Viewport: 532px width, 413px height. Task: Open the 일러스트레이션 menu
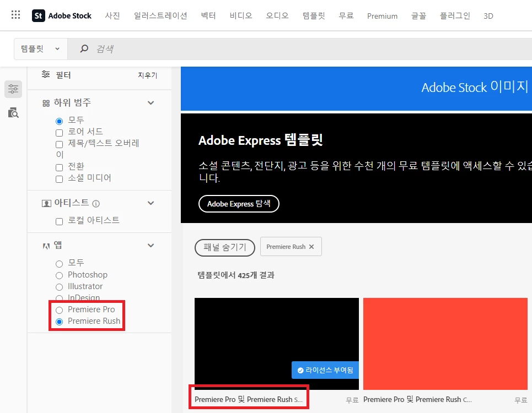[160, 15]
